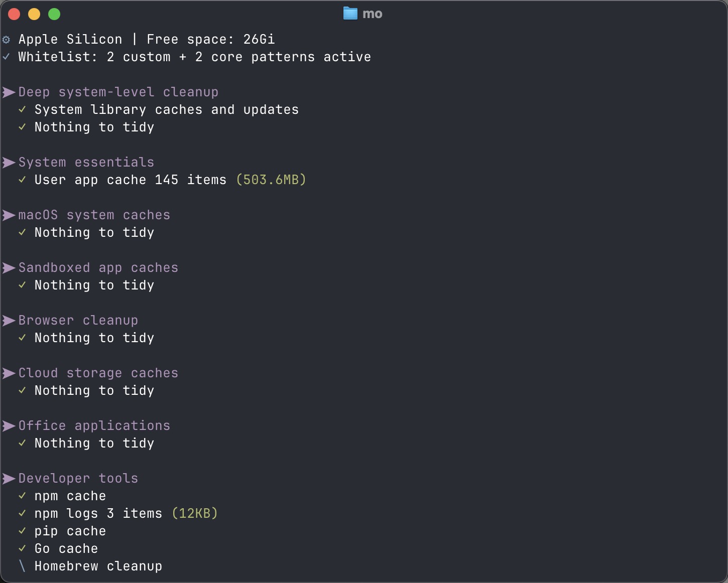Click the arrow marker beside Developer tools
The height and width of the screenshot is (583, 728).
pos(9,479)
